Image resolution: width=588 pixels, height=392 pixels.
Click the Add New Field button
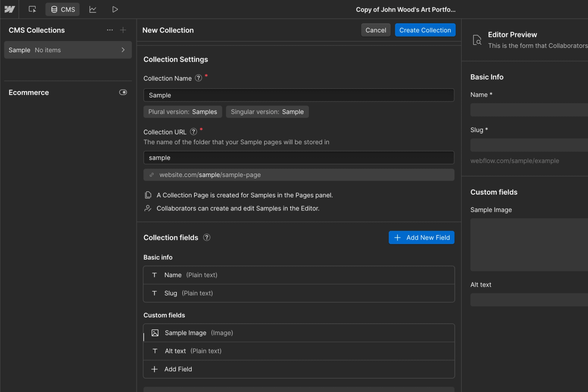tap(421, 237)
